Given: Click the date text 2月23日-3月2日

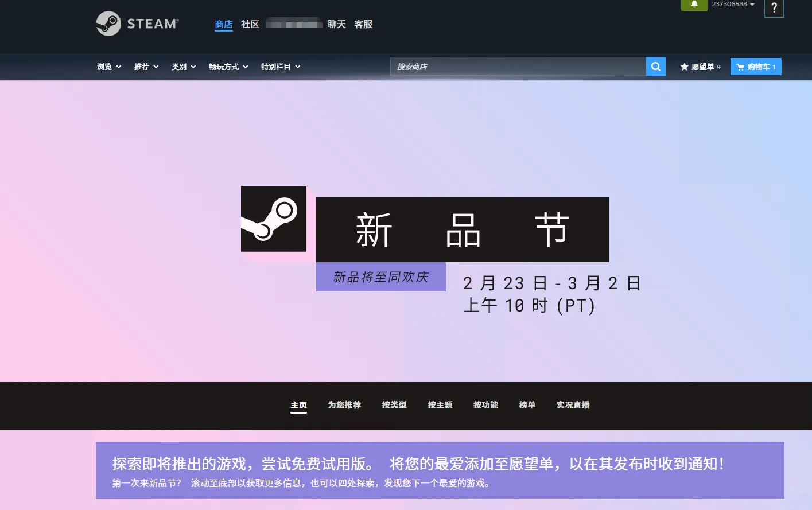Looking at the screenshot, I should click(x=552, y=283).
